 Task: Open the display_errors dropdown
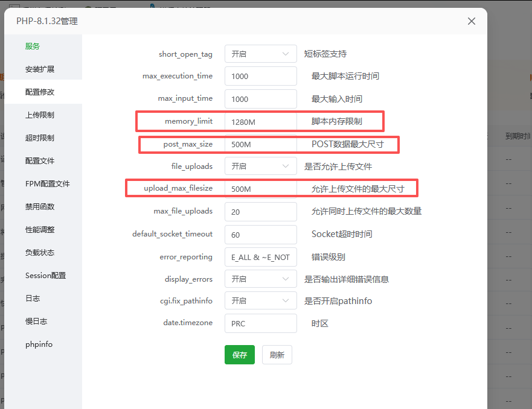coord(260,278)
